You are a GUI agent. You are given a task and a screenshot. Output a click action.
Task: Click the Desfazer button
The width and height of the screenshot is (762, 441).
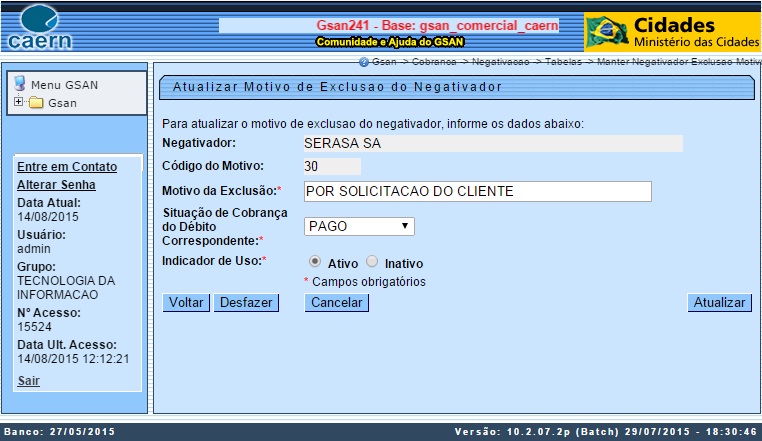[246, 302]
